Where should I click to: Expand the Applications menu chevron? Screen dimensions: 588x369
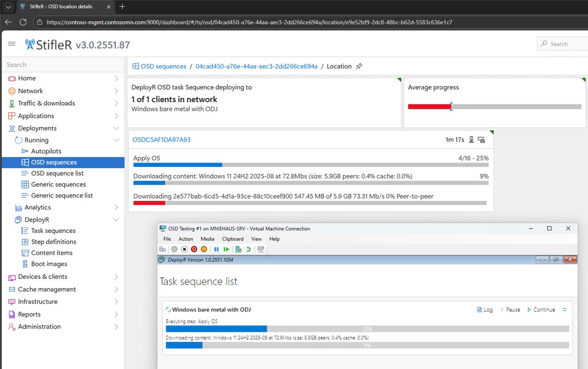[x=116, y=116]
